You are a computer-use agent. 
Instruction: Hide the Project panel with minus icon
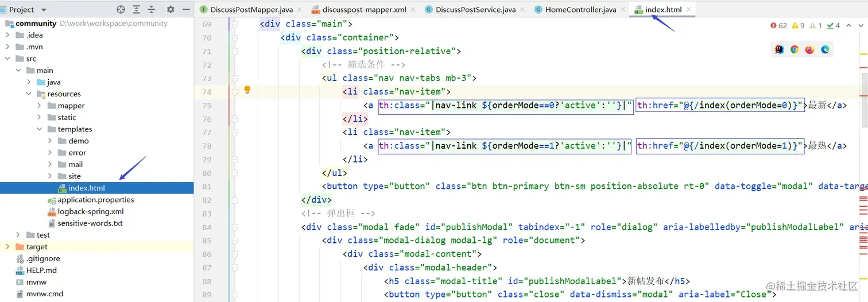(186, 9)
